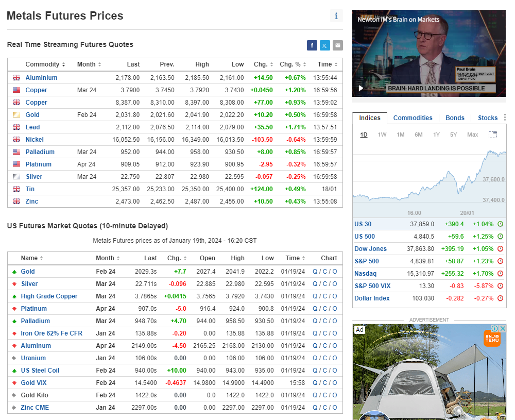Click the US flag beside Platinum
515x420 pixels.
pos(16,164)
